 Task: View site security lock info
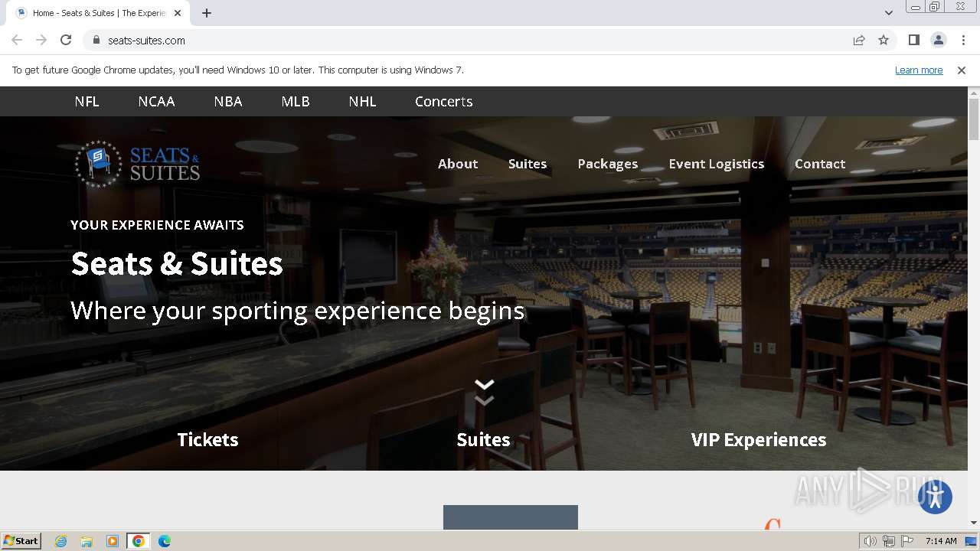point(96,41)
